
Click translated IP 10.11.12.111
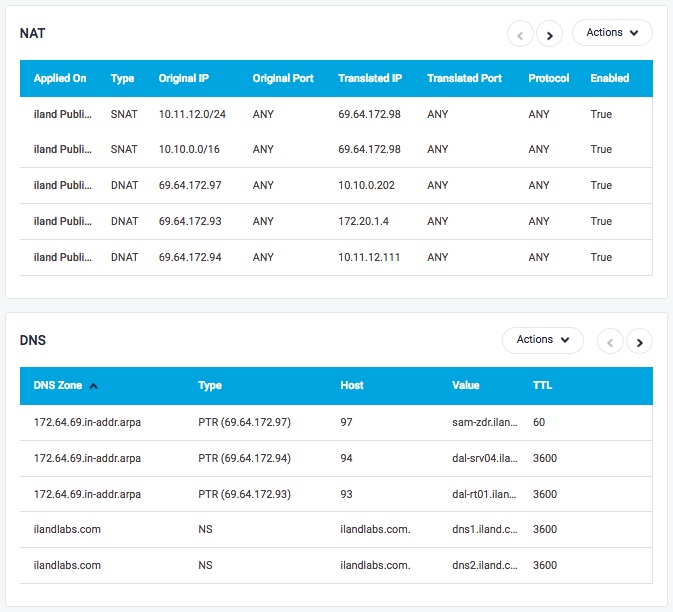pos(369,258)
